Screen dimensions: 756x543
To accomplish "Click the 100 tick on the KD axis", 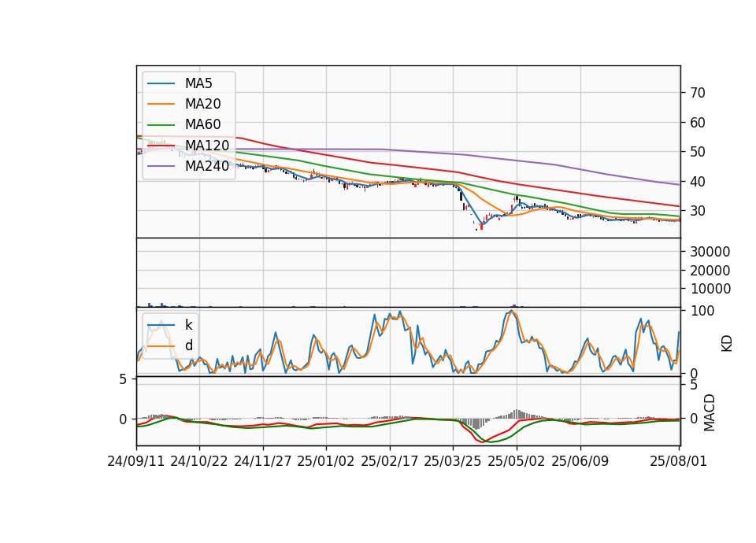I will (702, 312).
